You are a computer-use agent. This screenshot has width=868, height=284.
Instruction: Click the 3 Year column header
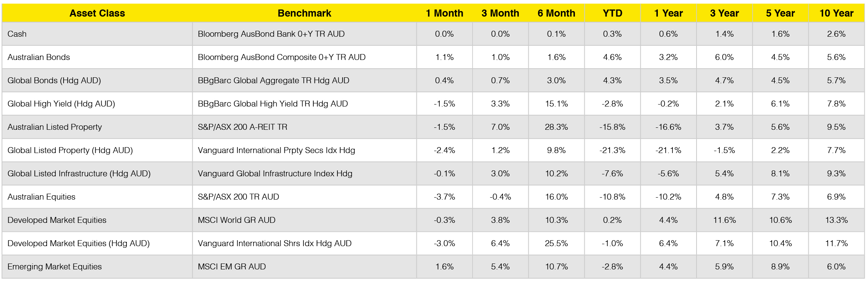click(x=724, y=13)
